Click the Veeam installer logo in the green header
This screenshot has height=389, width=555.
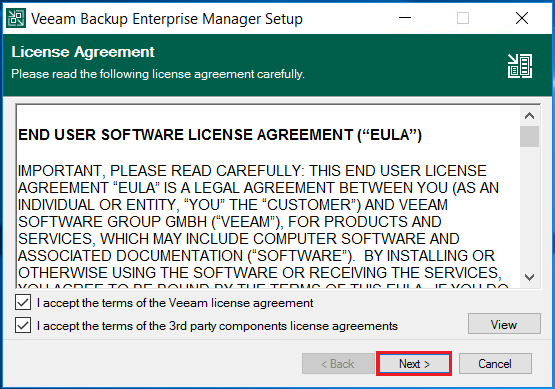[x=520, y=66]
